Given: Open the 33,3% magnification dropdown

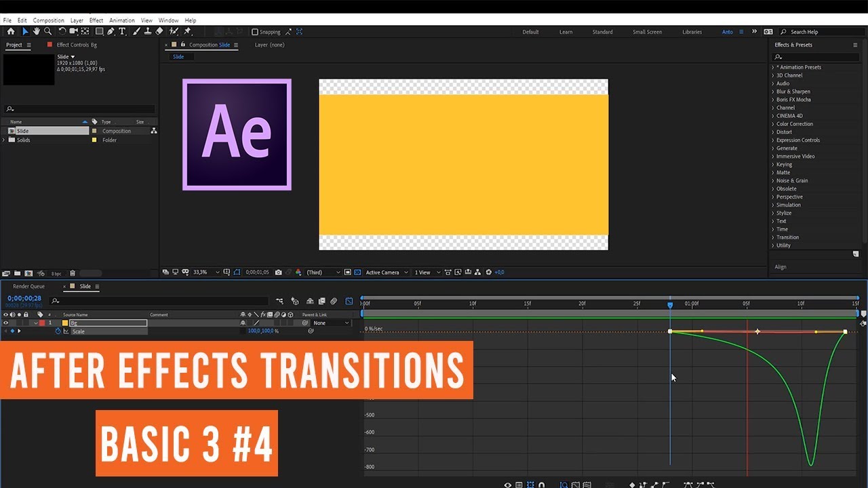Looking at the screenshot, I should click(206, 272).
